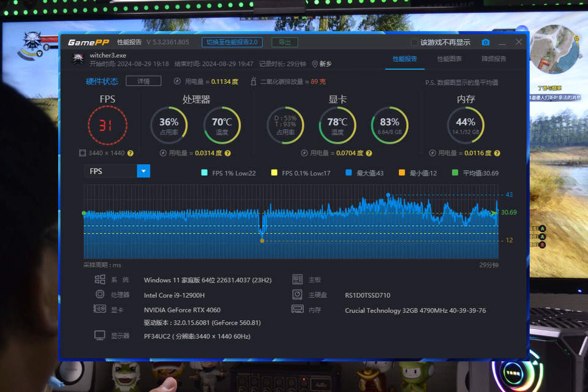Screen dimensions: 588x392
Task: Click the CO2 emission icon near 89 克
Action: pos(254,81)
